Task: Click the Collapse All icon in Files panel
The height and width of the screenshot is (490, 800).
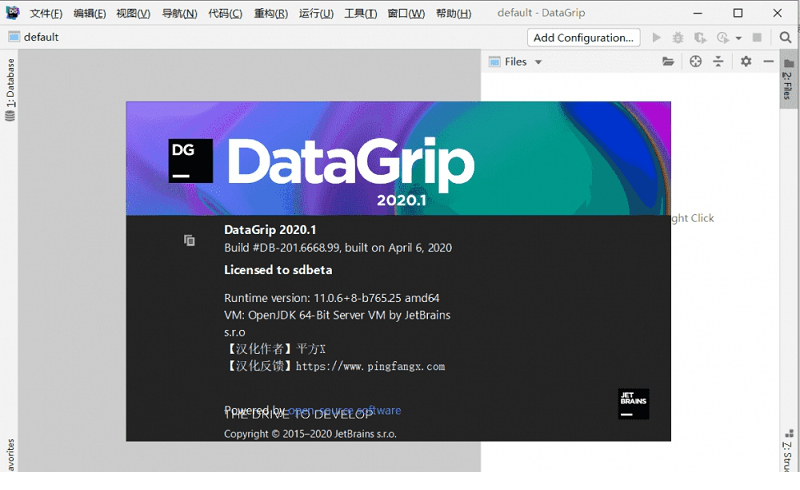Action: click(x=718, y=62)
